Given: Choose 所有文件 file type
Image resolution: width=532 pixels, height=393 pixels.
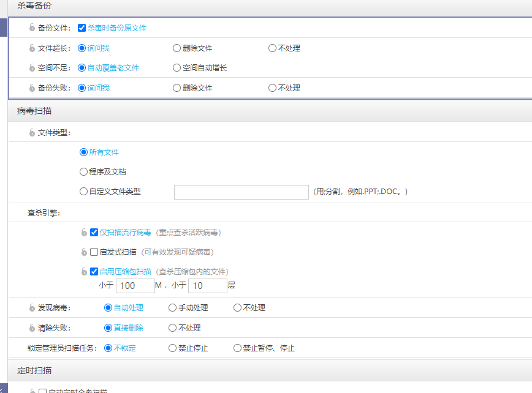Looking at the screenshot, I should pyautogui.click(x=83, y=152).
